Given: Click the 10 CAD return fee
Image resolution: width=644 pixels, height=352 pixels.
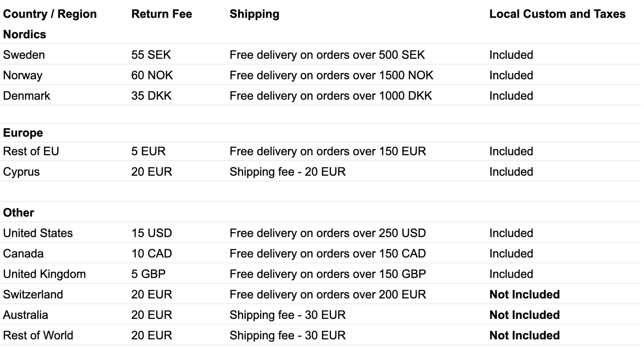Looking at the screenshot, I should (152, 254).
